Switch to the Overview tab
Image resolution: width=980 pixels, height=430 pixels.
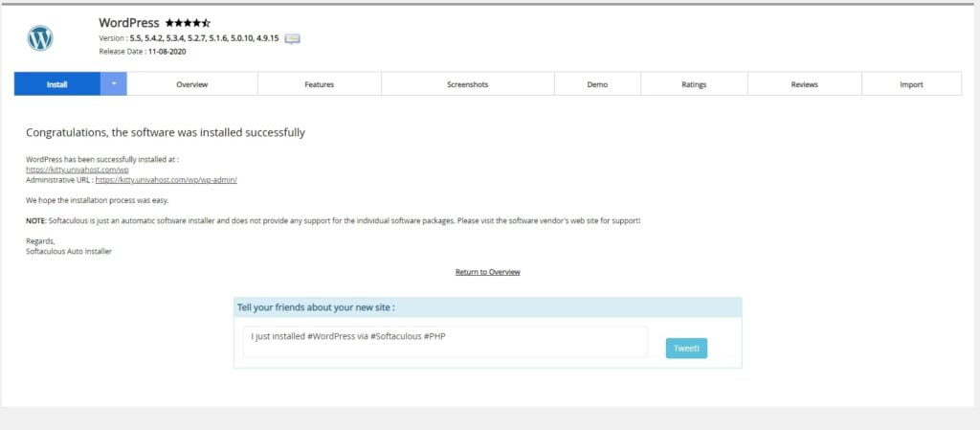(191, 84)
